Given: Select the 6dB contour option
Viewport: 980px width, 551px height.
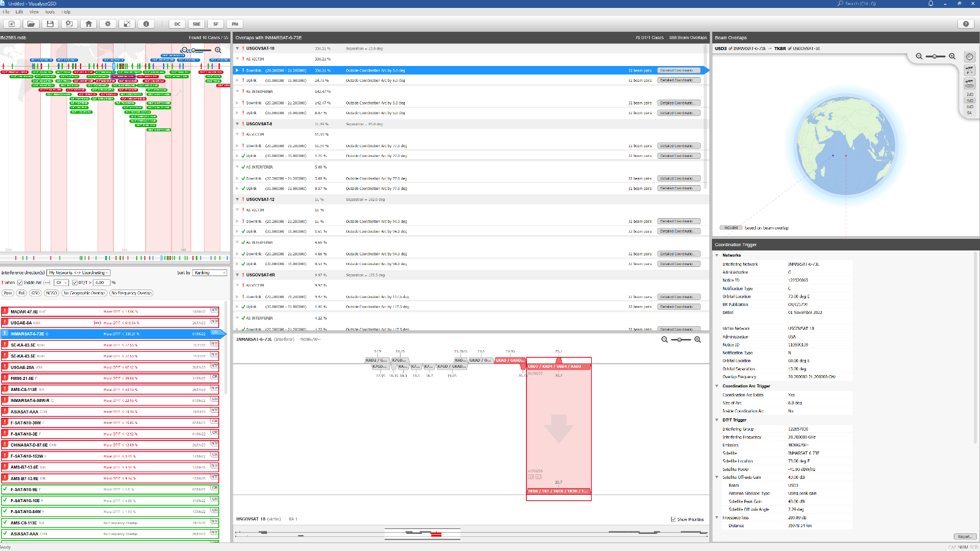Looking at the screenshot, I should (970, 107).
